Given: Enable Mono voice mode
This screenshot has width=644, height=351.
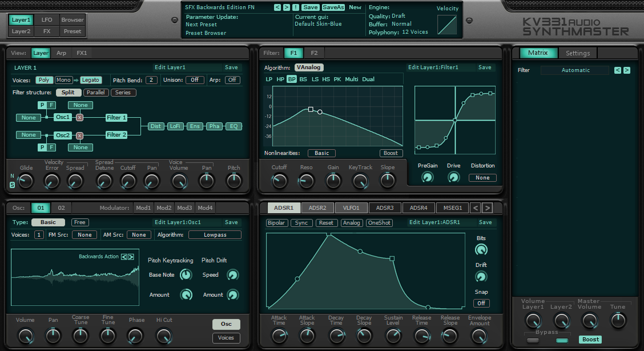Looking at the screenshot, I should click(x=63, y=80).
